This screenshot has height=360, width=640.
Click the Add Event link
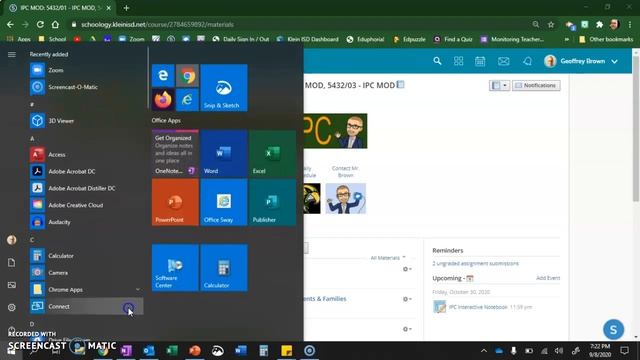[548, 278]
